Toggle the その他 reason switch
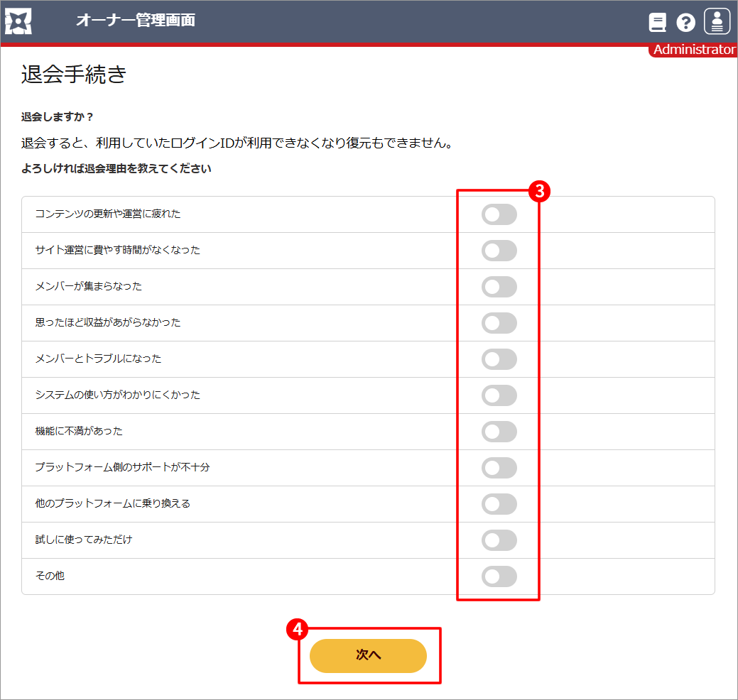 pos(499,576)
